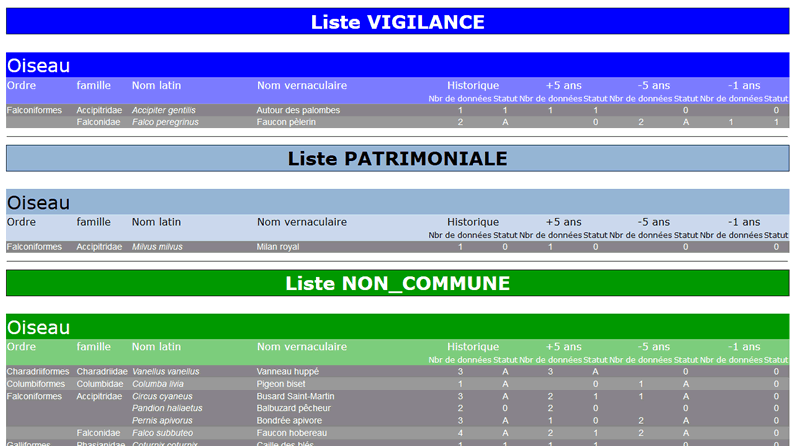The width and height of the screenshot is (791, 446).
Task: Click Historique count '2' for Faucon pèlerin
Action: pyautogui.click(x=460, y=122)
